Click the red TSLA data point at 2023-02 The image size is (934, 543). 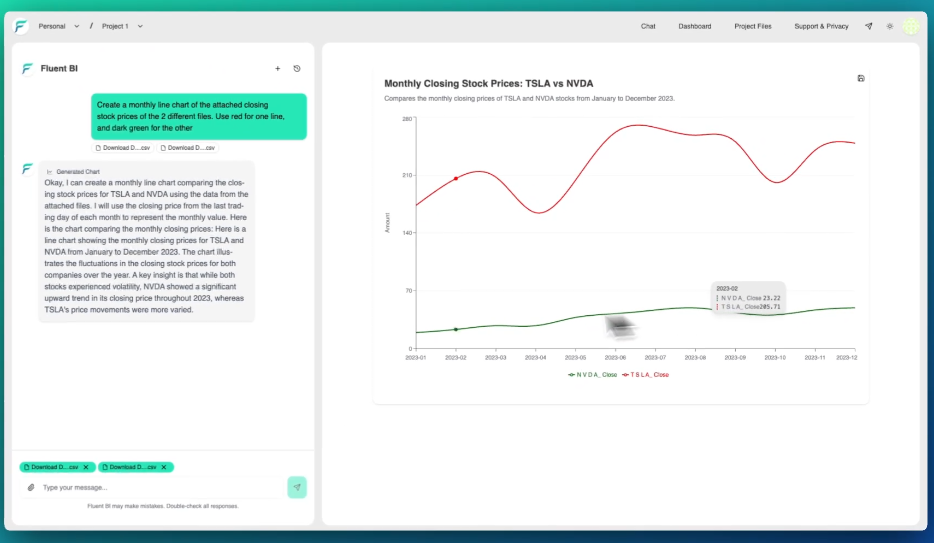point(456,179)
